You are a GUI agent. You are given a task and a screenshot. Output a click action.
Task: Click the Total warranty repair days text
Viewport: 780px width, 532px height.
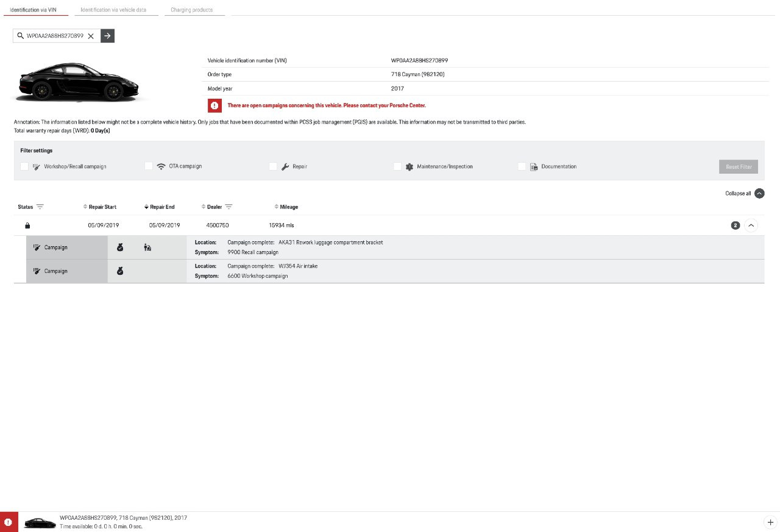click(62, 130)
